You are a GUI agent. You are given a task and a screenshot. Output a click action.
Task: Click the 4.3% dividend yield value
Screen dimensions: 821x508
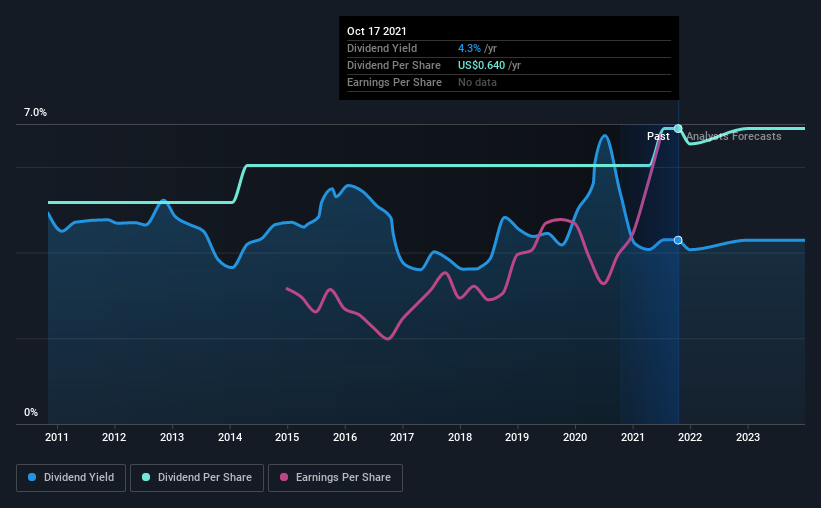click(x=469, y=48)
